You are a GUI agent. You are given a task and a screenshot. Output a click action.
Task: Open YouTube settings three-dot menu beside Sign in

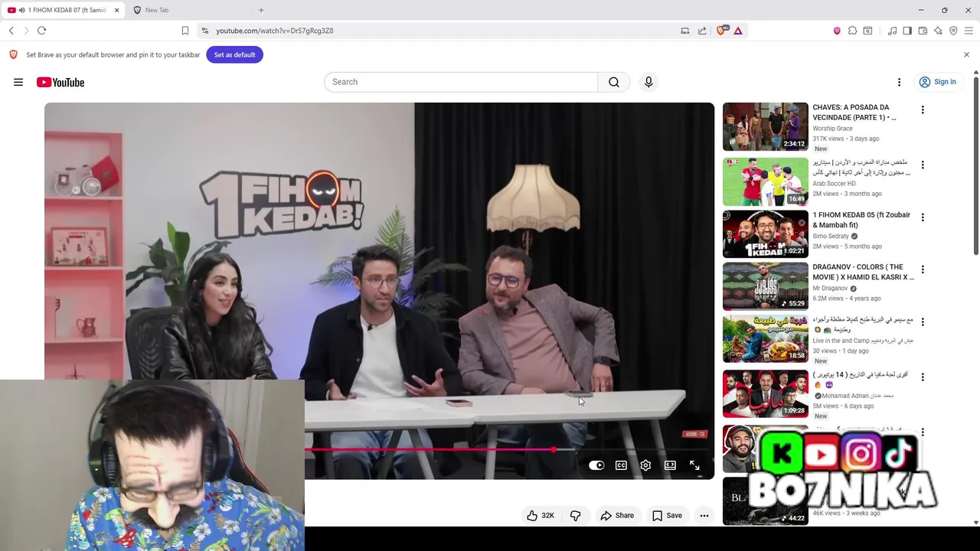899,82
